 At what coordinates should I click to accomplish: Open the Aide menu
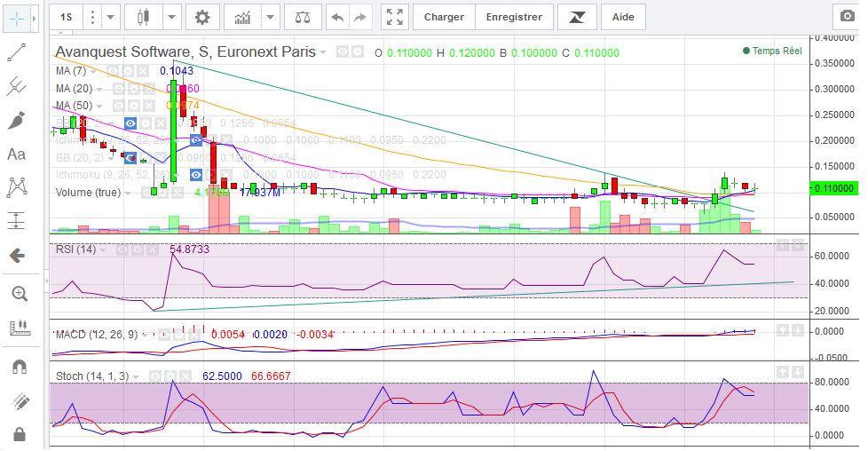(623, 16)
